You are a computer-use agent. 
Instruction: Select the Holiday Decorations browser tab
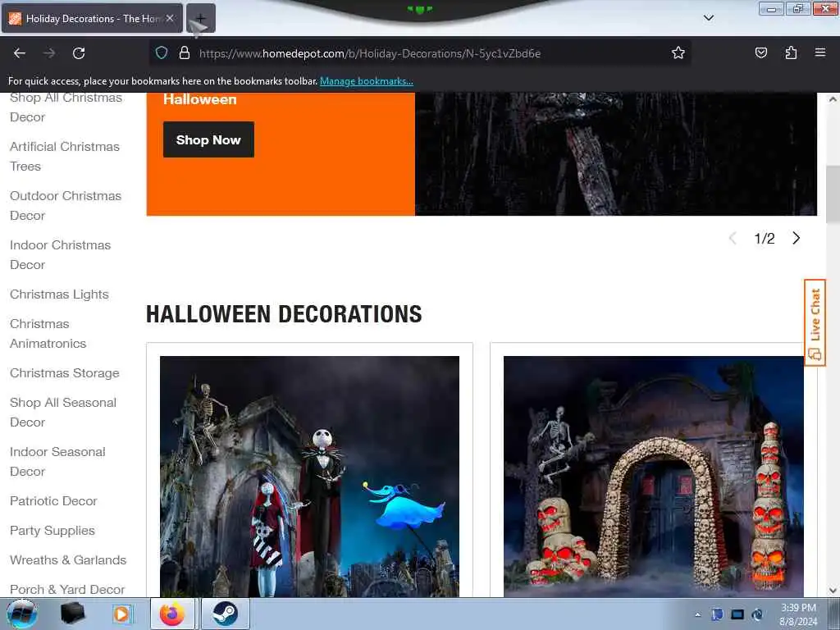pyautogui.click(x=92, y=18)
